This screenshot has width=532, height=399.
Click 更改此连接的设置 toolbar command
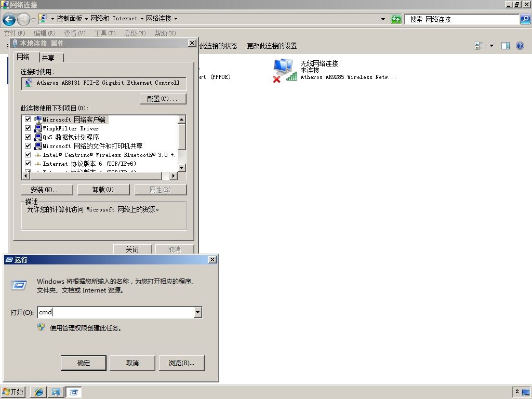272,46
